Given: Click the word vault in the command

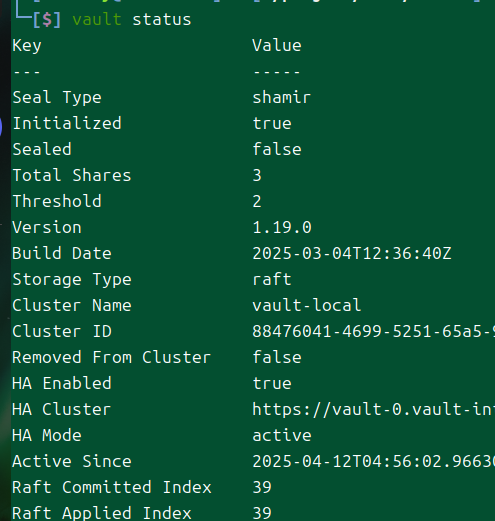Looking at the screenshot, I should (97, 19).
